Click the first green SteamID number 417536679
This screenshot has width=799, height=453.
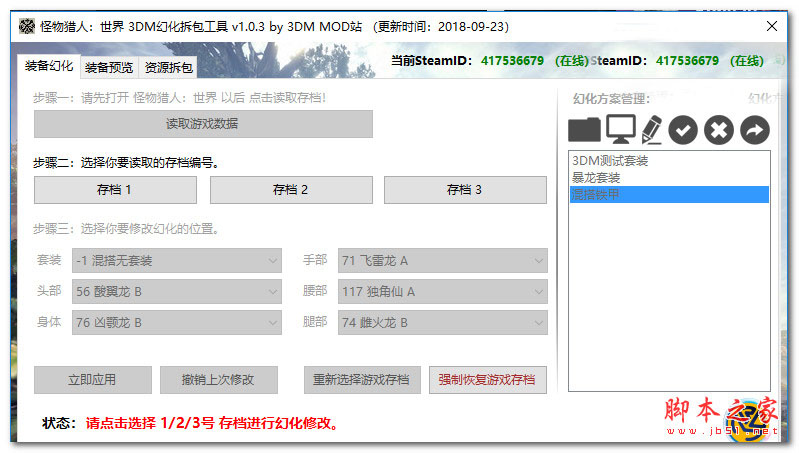(512, 61)
